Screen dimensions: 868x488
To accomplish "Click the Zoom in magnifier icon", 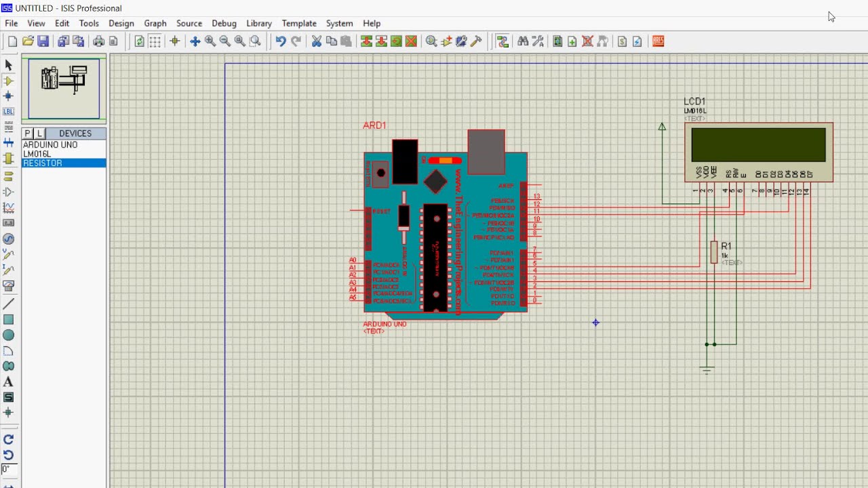I will pos(210,41).
